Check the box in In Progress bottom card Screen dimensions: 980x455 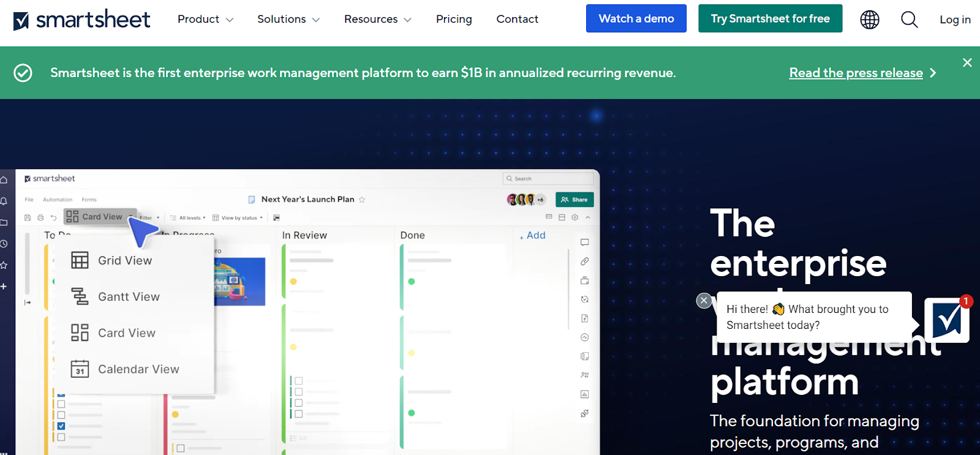click(x=181, y=448)
